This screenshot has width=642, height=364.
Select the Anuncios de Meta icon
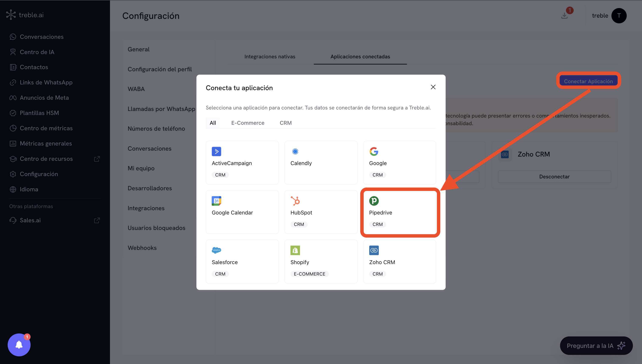click(13, 98)
